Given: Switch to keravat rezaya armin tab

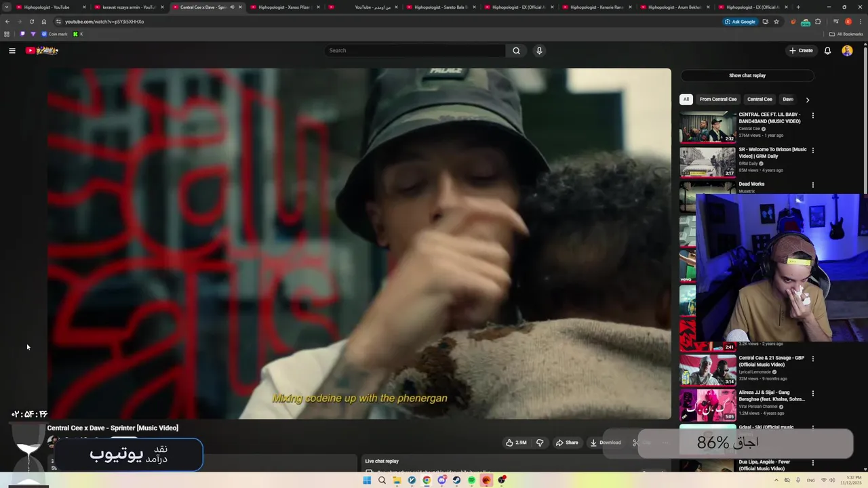Looking at the screenshot, I should (x=129, y=7).
